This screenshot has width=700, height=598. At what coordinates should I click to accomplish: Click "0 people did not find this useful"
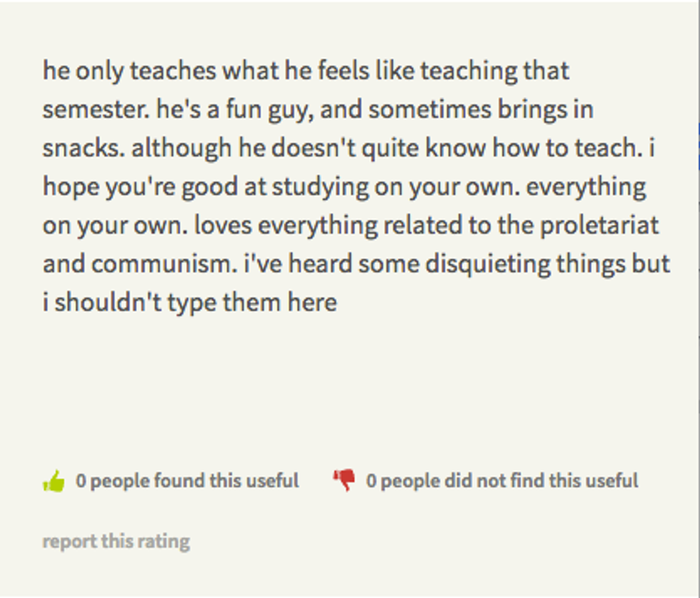click(x=501, y=481)
